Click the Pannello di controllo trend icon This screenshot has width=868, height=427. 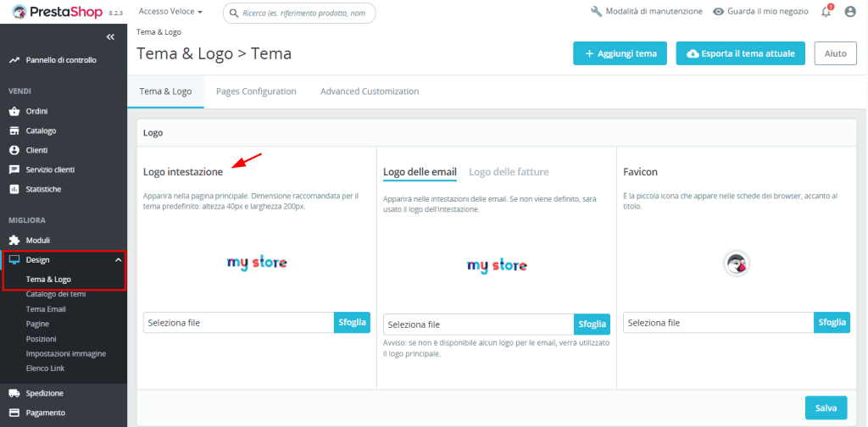[14, 60]
